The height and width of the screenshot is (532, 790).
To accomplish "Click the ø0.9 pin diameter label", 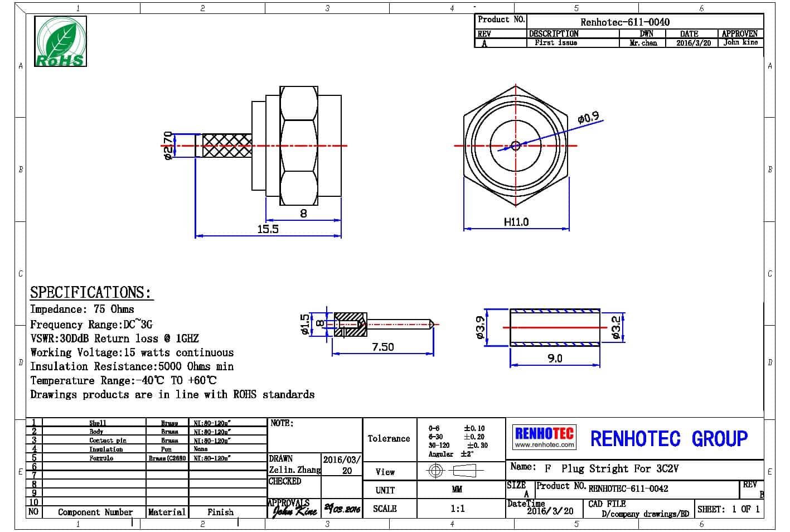I will tap(588, 118).
